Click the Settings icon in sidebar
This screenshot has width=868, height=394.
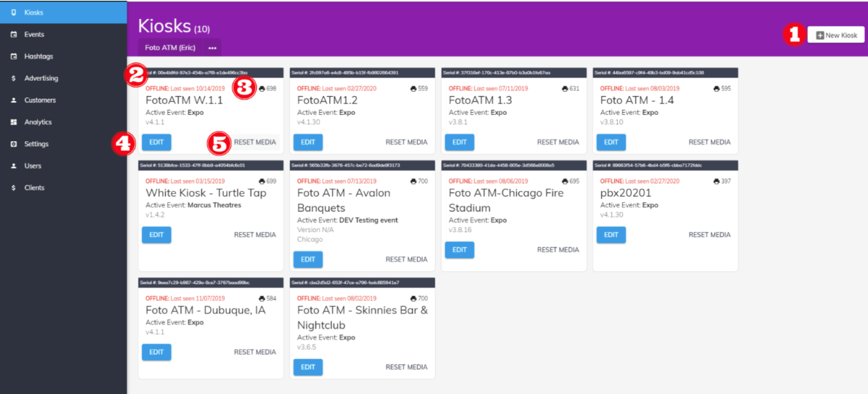click(x=14, y=144)
